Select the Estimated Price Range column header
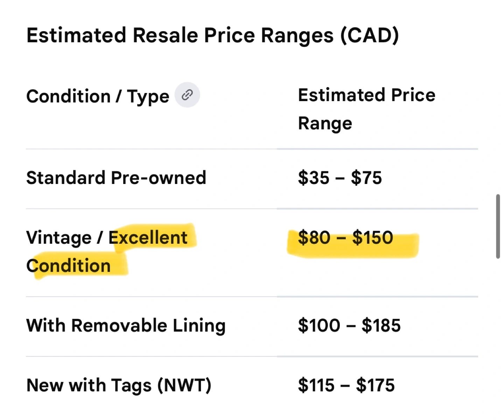This screenshot has height=420, width=504. [366, 109]
